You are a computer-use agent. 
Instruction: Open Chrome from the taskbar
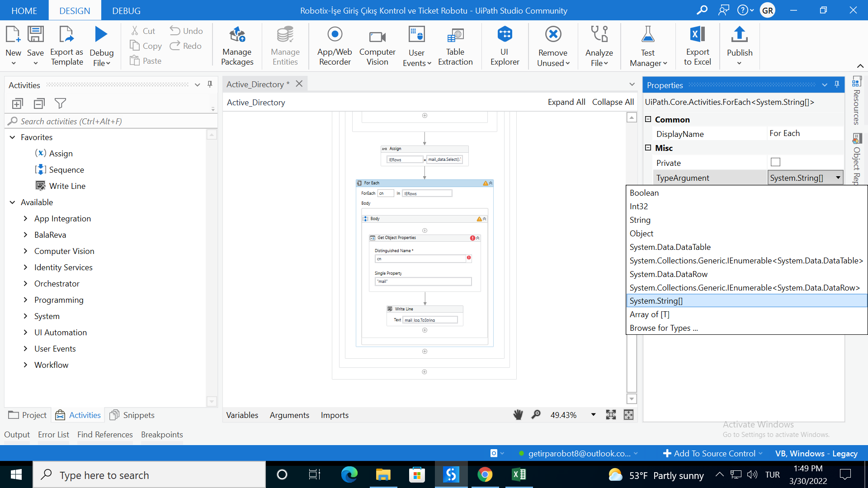point(485,475)
